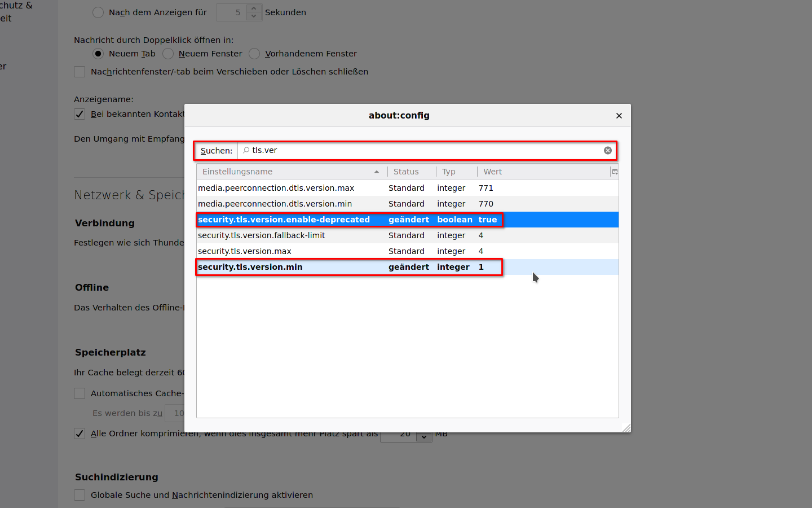Sort by Status column
The image size is (812, 508).
click(411, 172)
